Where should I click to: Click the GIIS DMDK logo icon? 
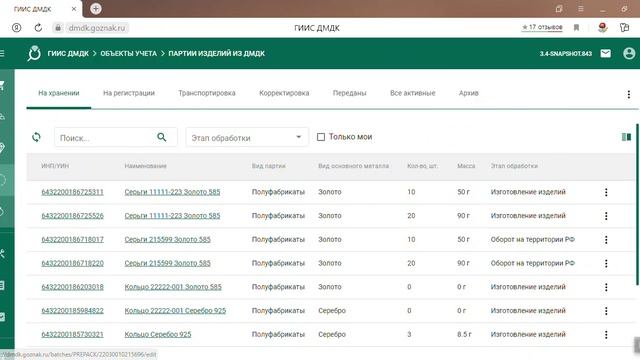pyautogui.click(x=34, y=53)
